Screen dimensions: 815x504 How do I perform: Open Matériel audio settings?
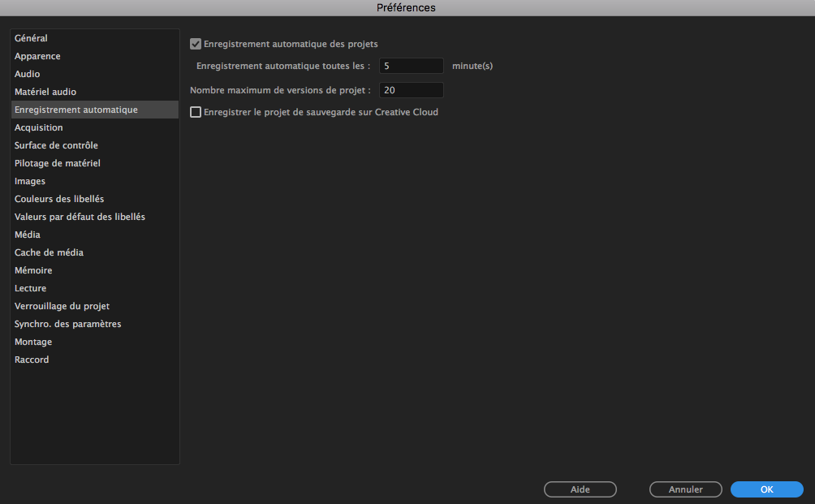click(95, 92)
